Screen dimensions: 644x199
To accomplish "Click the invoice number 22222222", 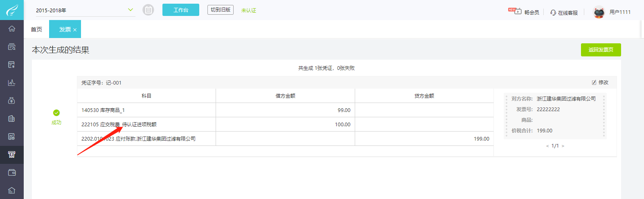I will click(x=548, y=110).
